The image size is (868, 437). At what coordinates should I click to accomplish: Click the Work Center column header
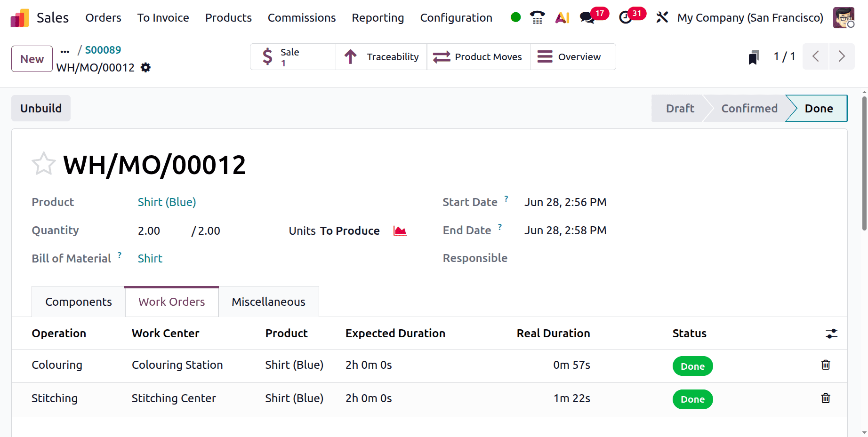(165, 334)
